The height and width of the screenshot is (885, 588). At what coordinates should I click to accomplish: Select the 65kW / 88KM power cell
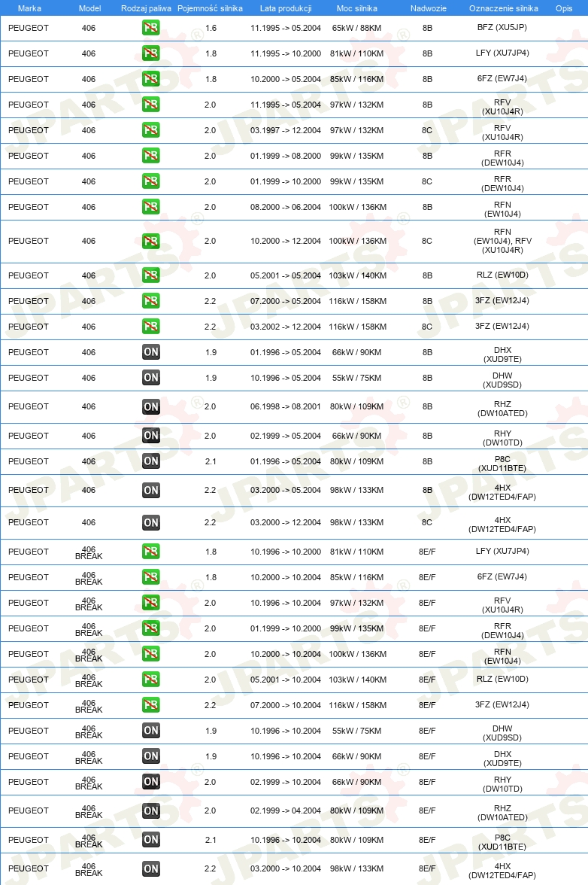[x=357, y=28]
